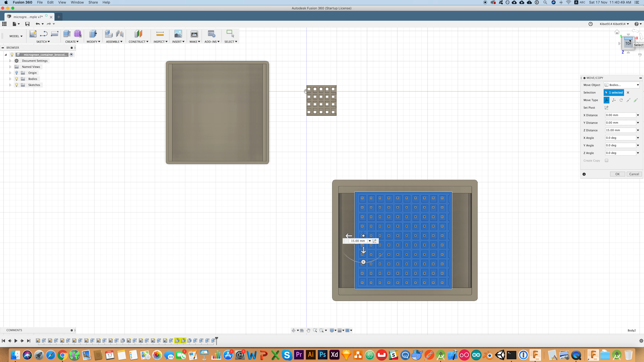
Task: Expand the Sketches tree item
Action: (x=10, y=84)
